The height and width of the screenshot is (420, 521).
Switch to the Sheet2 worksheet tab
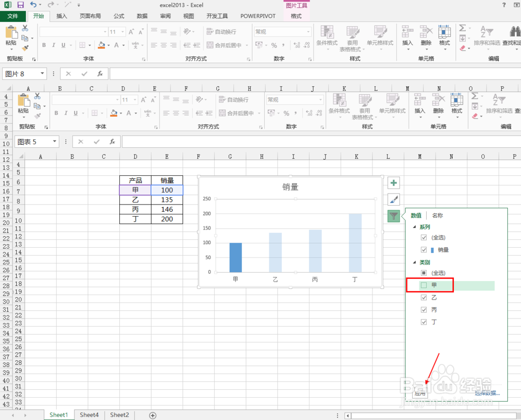tap(119, 415)
